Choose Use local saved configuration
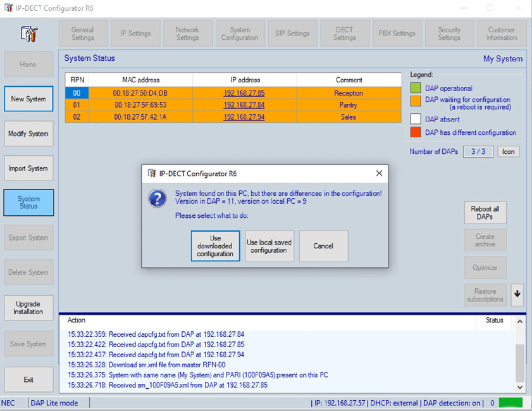 pyautogui.click(x=269, y=246)
